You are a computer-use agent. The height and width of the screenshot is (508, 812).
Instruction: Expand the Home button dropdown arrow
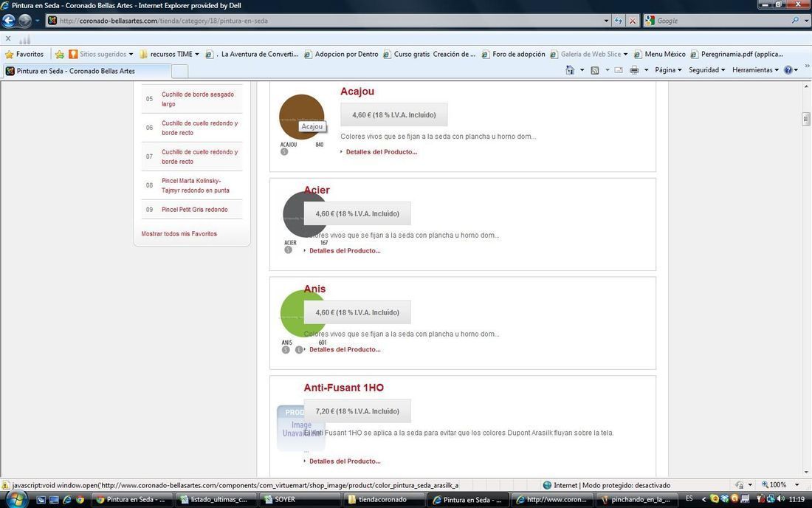coord(582,70)
